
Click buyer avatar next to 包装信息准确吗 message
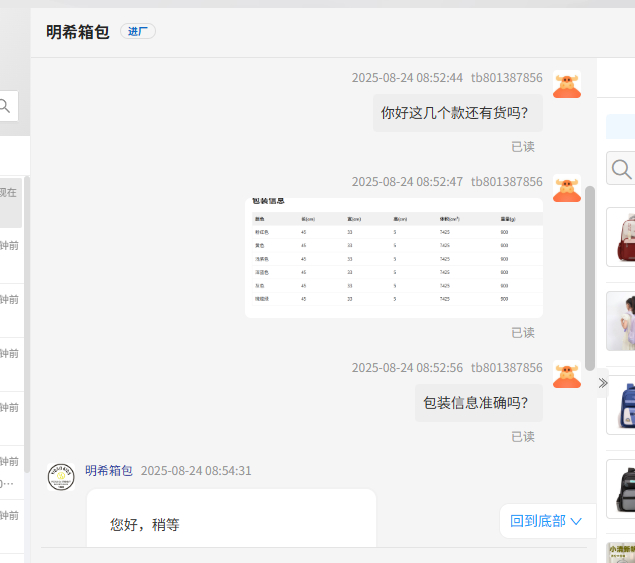coord(567,375)
